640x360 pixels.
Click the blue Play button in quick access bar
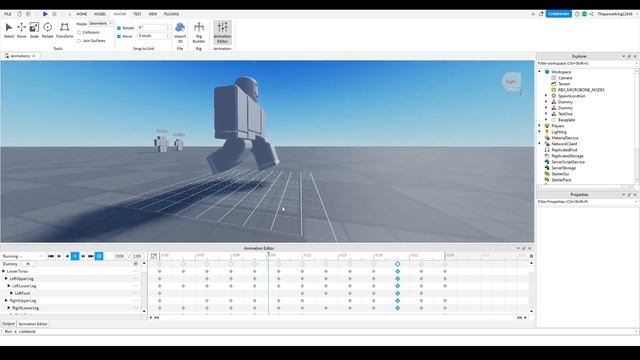point(45,14)
